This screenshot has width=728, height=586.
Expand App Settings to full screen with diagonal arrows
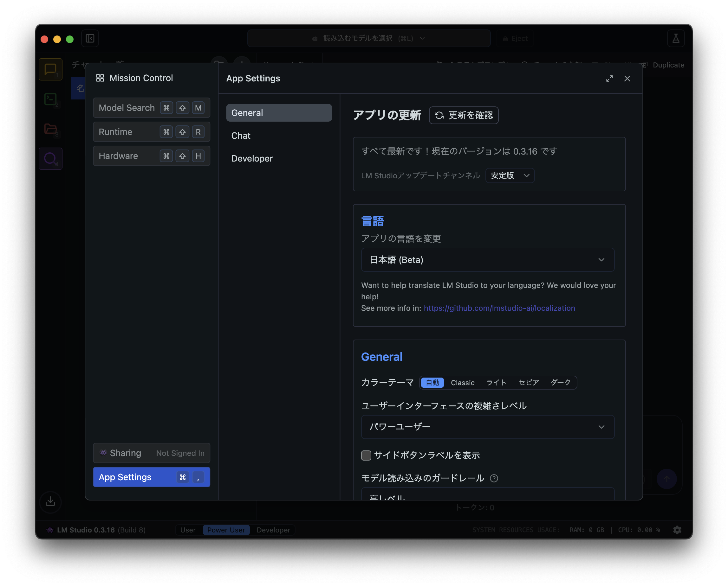[x=609, y=78]
